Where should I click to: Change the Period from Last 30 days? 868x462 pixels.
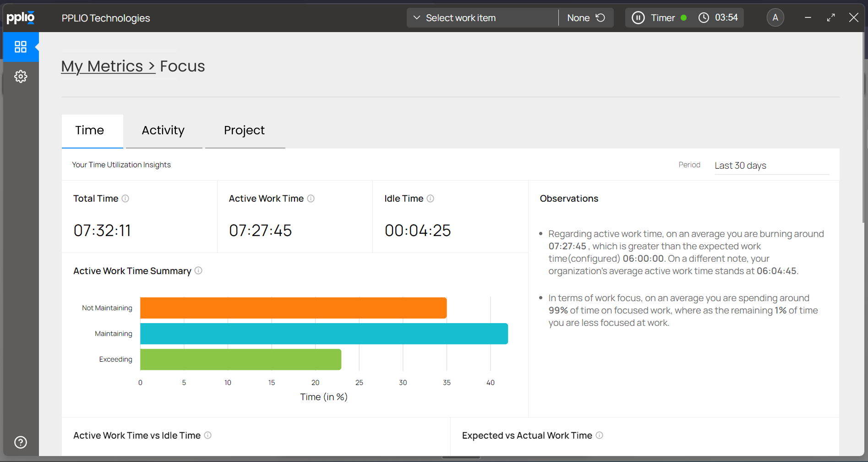[x=740, y=165]
